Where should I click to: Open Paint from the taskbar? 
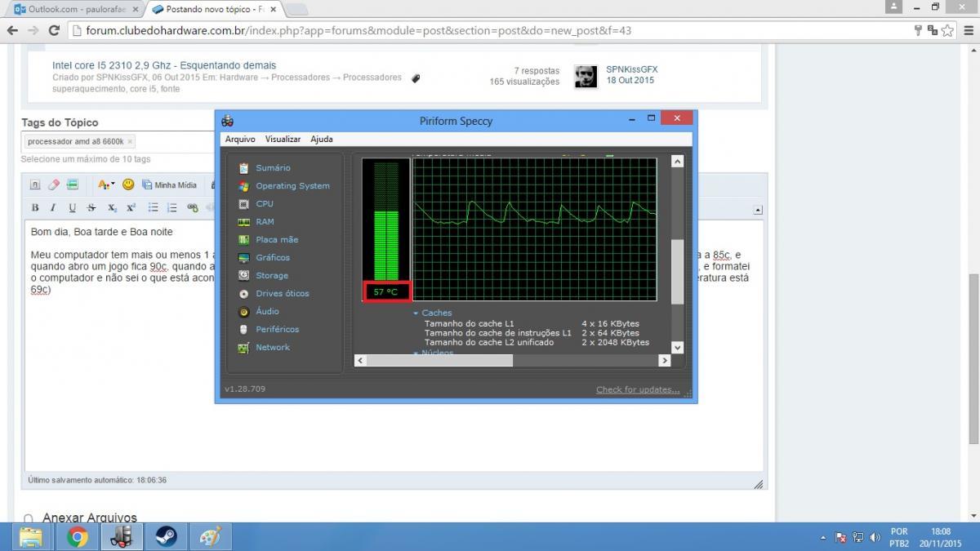point(211,537)
